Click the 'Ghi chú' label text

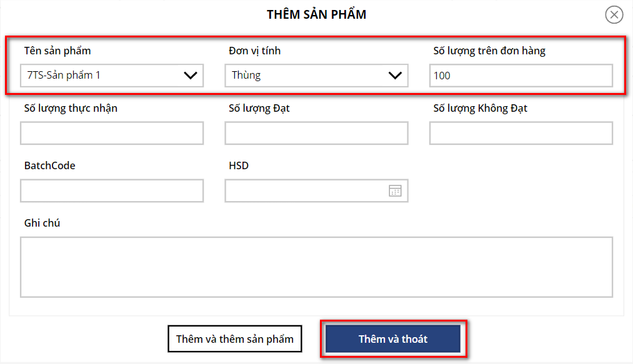pos(42,223)
